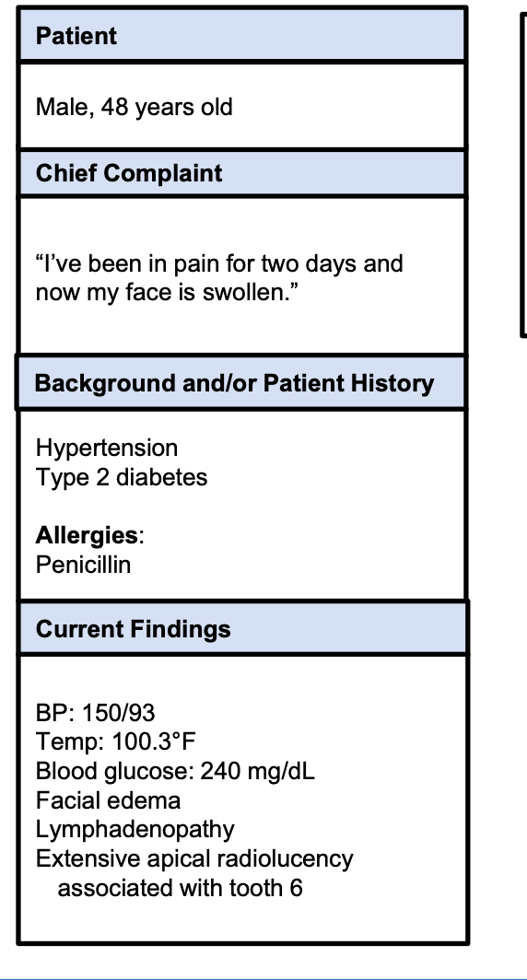Click the Extensive apical radiolucency finding
Image resolution: width=527 pixels, height=980 pixels.
(194, 858)
